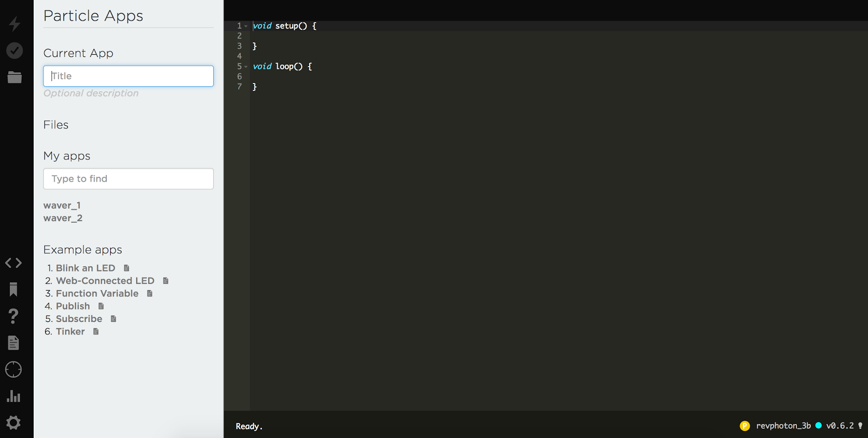Click the revphoton_3b device name
Viewport: 868px width, 438px height.
(783, 426)
